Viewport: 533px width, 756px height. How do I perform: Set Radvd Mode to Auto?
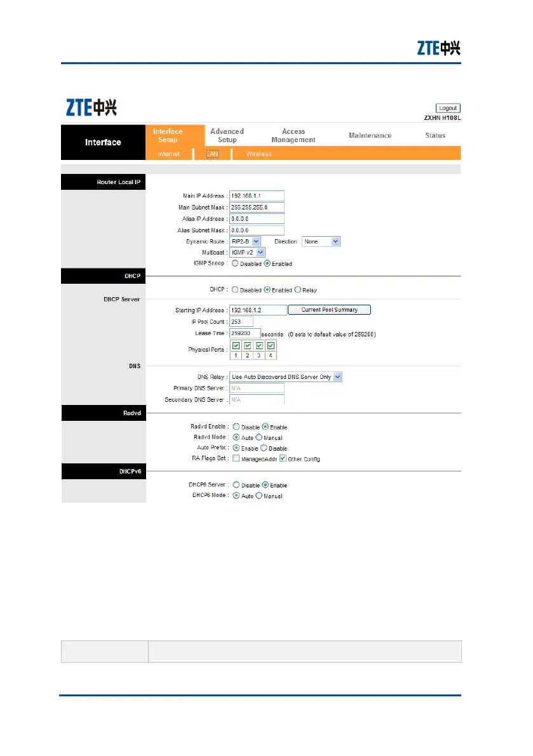(236, 437)
